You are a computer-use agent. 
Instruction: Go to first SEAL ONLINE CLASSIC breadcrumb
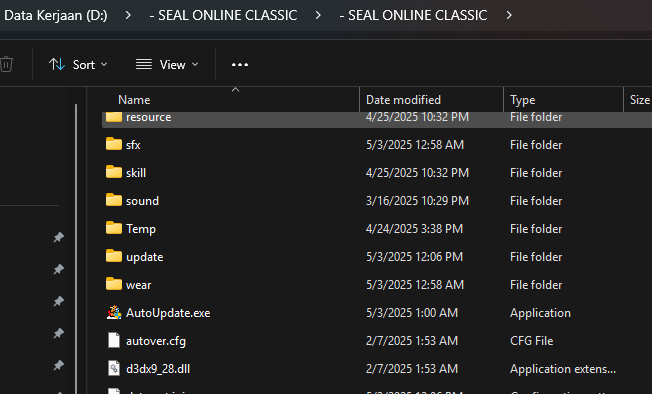coord(223,15)
